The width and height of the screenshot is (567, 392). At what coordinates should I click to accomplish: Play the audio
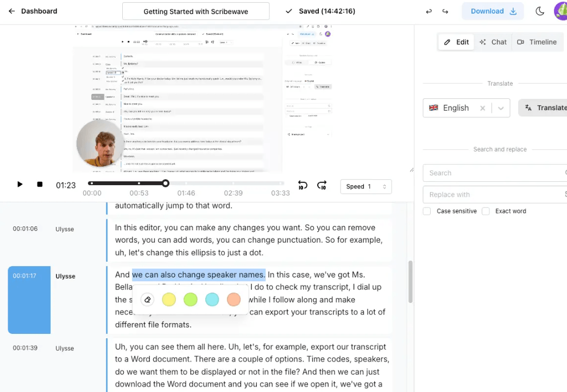pos(20,185)
